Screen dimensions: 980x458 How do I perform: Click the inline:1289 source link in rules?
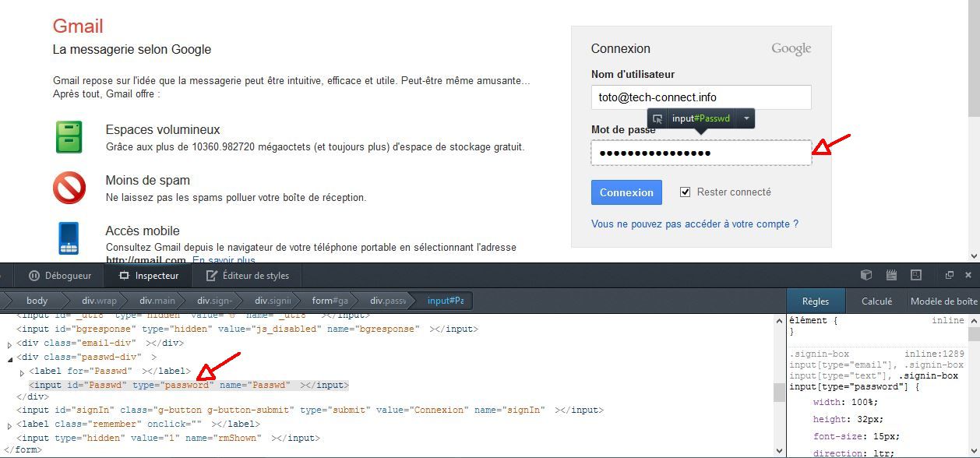[934, 354]
